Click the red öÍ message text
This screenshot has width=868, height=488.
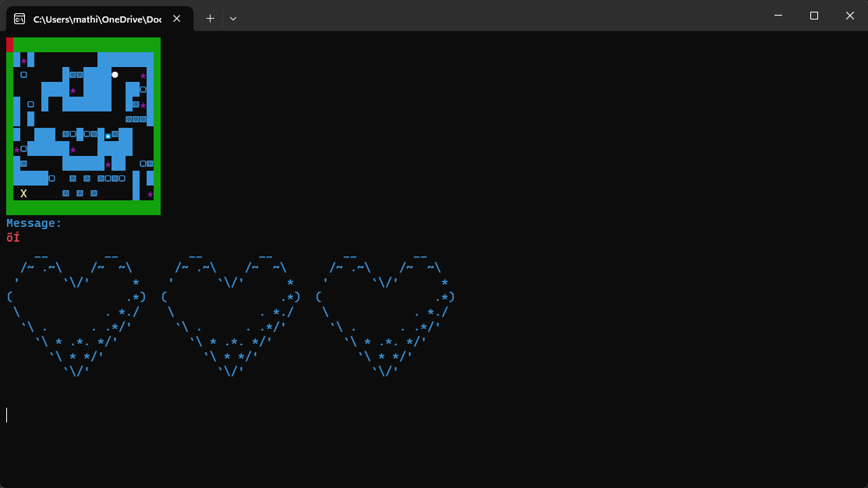12,237
